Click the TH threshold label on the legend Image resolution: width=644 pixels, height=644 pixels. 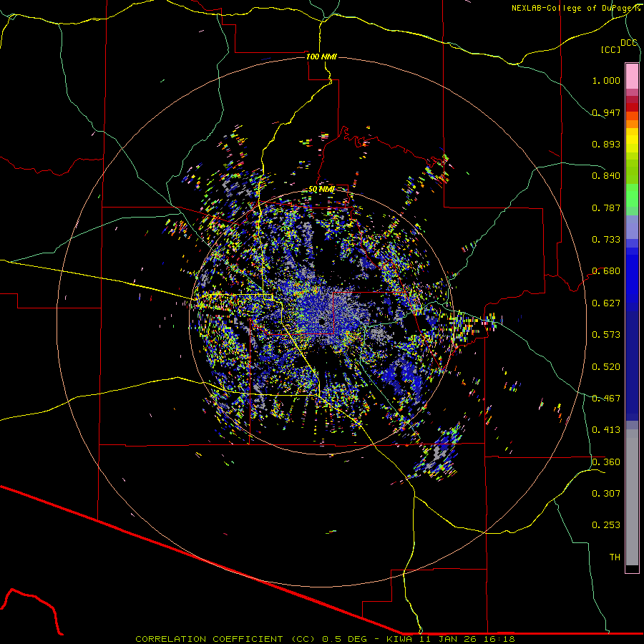click(615, 557)
